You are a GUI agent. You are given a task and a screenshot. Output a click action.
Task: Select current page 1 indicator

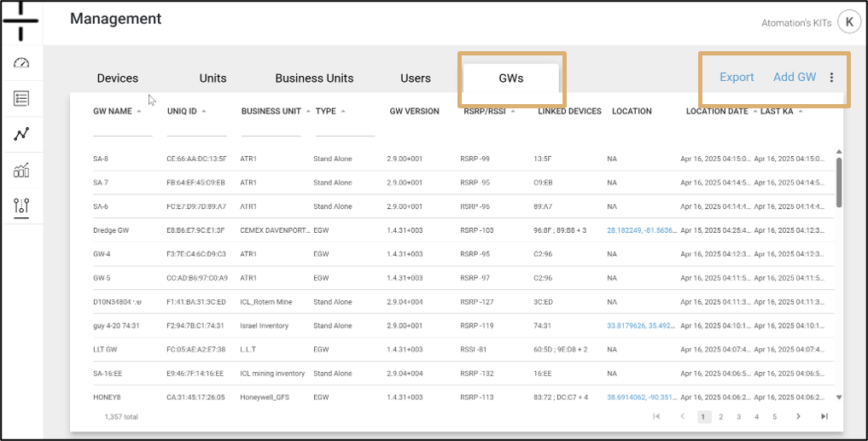(x=703, y=417)
